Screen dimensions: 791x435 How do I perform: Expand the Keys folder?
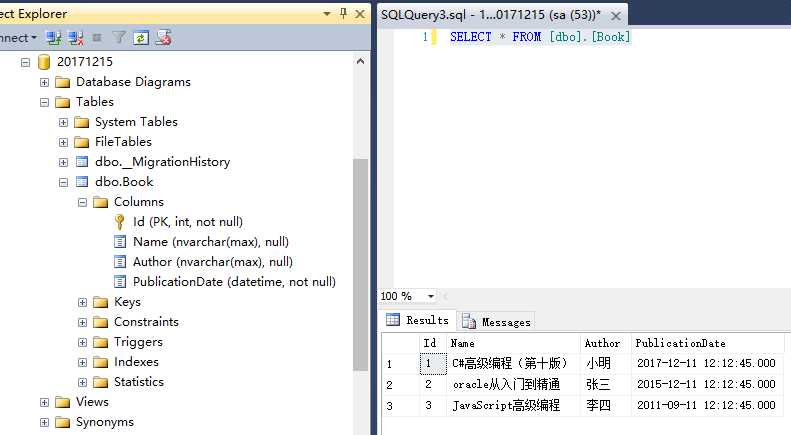[82, 302]
